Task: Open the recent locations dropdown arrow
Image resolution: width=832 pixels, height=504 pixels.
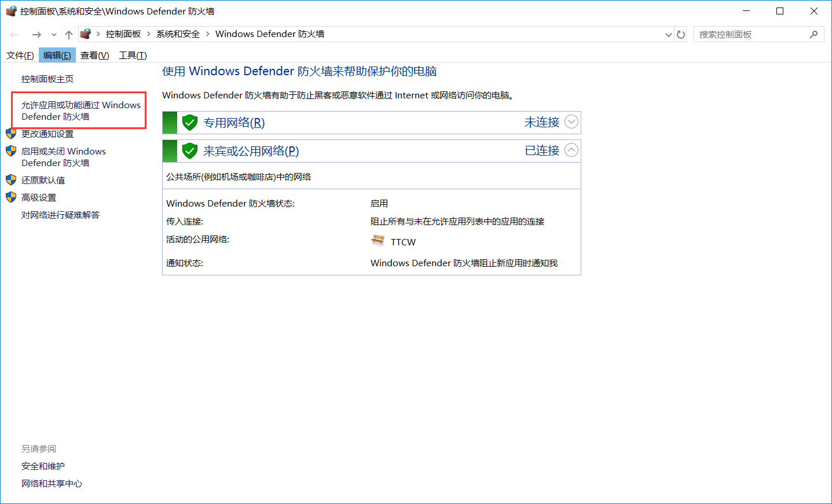Action: (54, 35)
